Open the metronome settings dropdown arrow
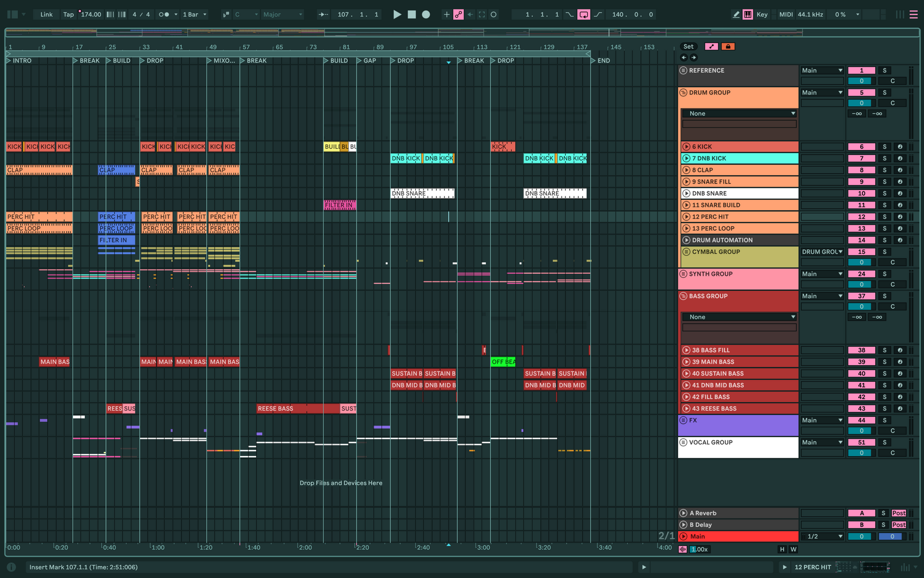This screenshot has height=578, width=924. (176, 14)
